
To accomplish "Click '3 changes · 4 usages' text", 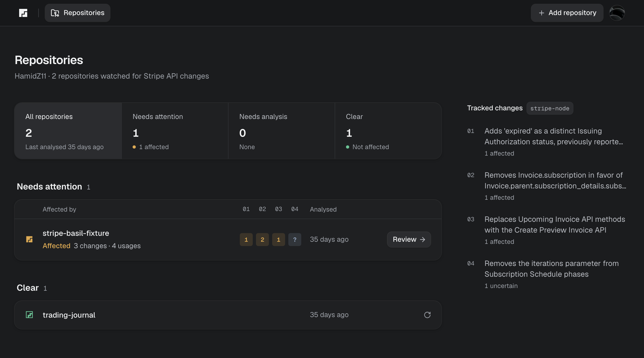I will tap(107, 246).
